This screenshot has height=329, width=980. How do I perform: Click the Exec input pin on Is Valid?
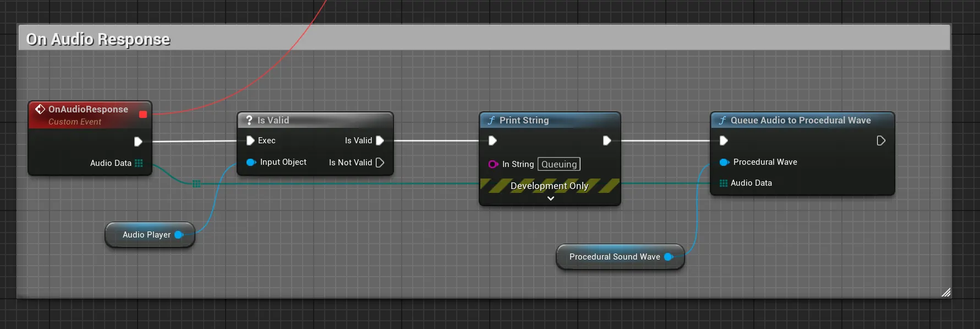coord(250,141)
